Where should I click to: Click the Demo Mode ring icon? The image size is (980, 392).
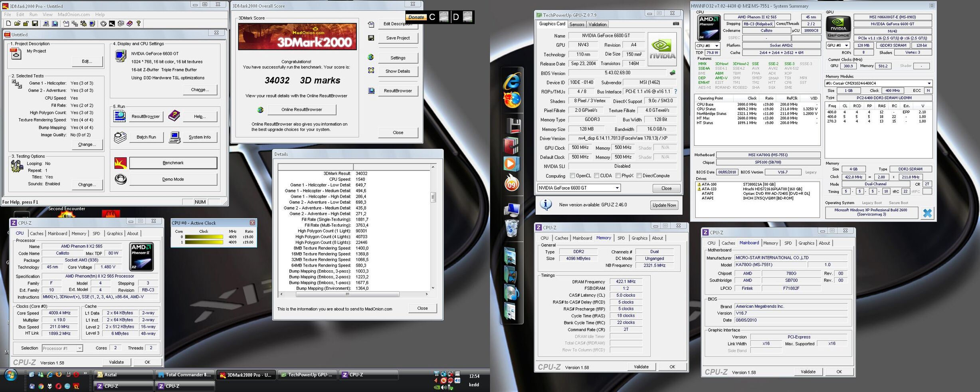[x=121, y=179]
